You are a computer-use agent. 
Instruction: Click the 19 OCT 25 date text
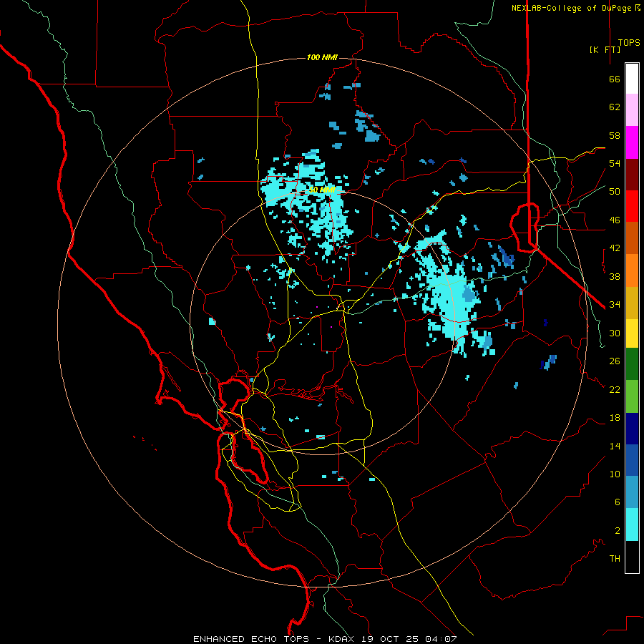pyautogui.click(x=391, y=639)
